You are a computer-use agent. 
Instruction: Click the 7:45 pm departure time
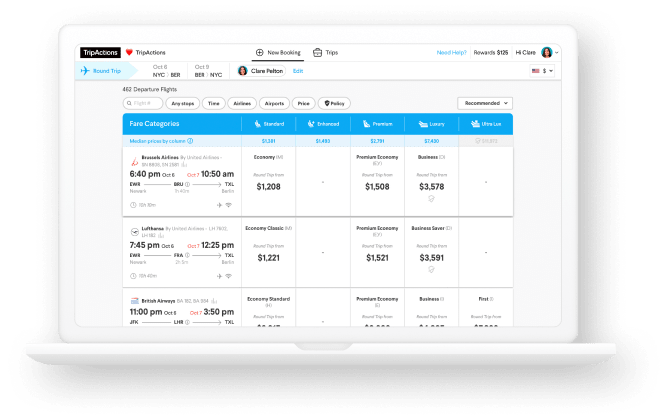[144, 245]
